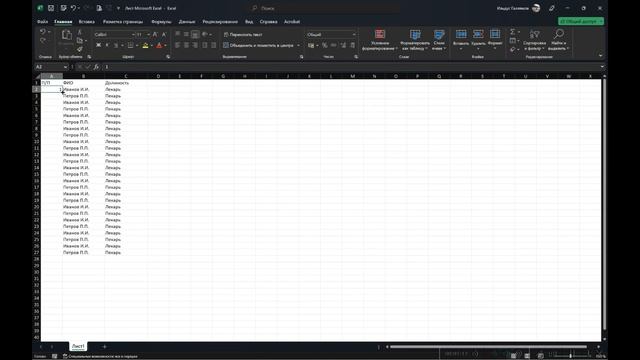Click the ФИО header cell
The width and height of the screenshot is (640, 360).
pos(83,83)
